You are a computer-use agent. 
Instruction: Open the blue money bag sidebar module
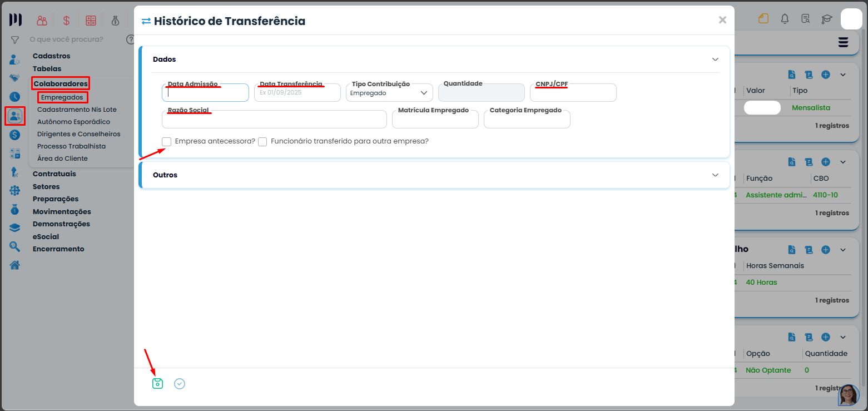tap(14, 210)
